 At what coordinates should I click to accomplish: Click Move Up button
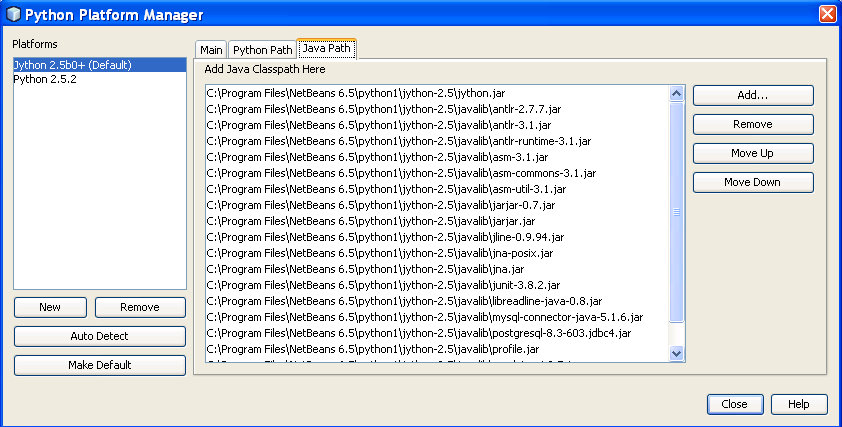point(753,153)
